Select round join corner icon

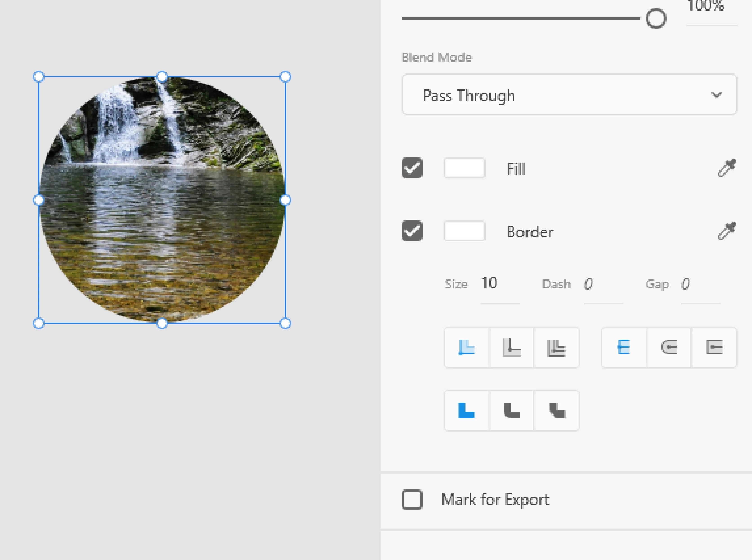511,410
